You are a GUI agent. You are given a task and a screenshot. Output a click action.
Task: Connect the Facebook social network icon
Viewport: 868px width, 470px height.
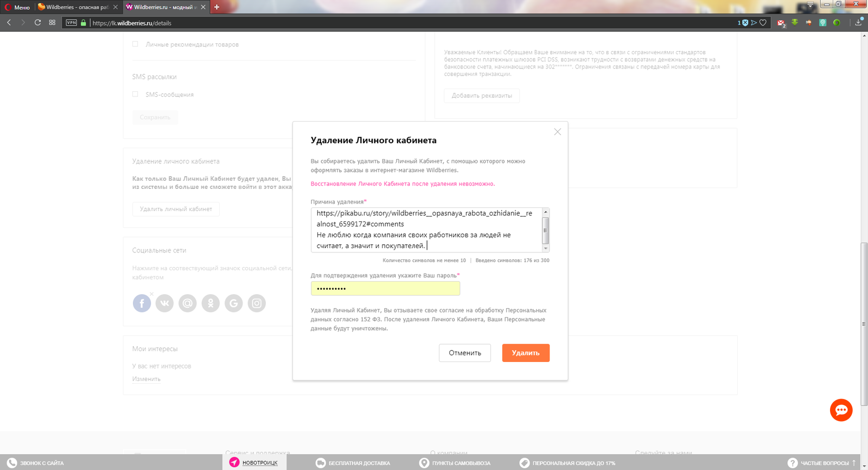[142, 303]
